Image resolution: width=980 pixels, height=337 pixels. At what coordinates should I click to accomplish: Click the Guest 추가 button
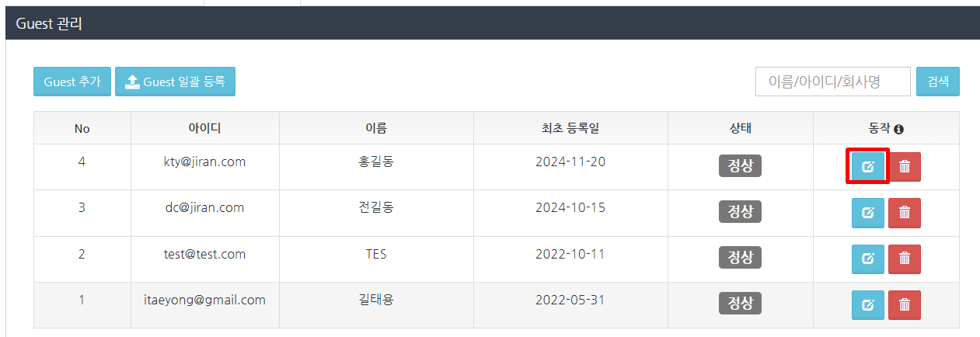(72, 82)
